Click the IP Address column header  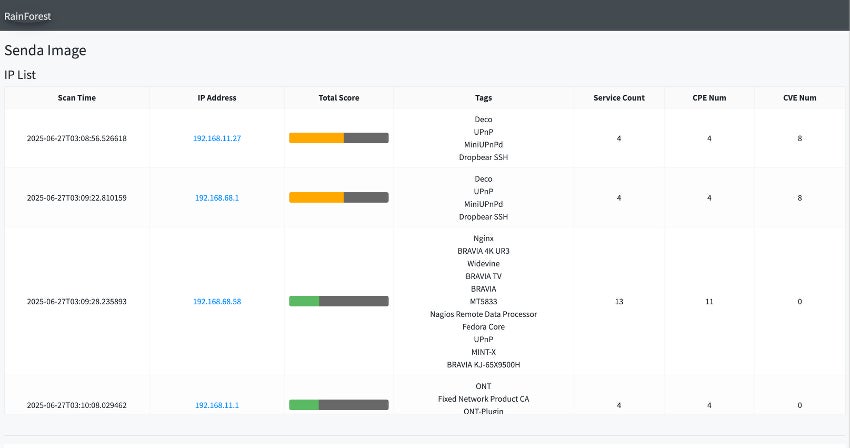click(217, 98)
